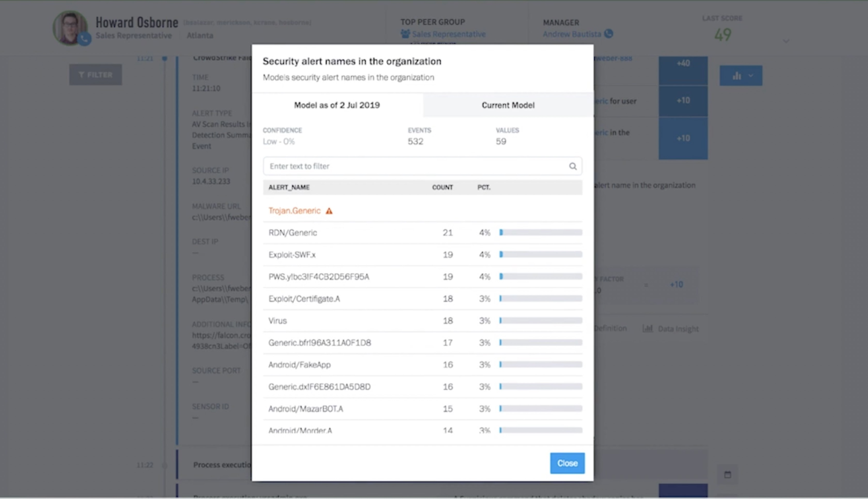
Task: Click the RDN/Generic percentage bar
Action: (x=541, y=232)
